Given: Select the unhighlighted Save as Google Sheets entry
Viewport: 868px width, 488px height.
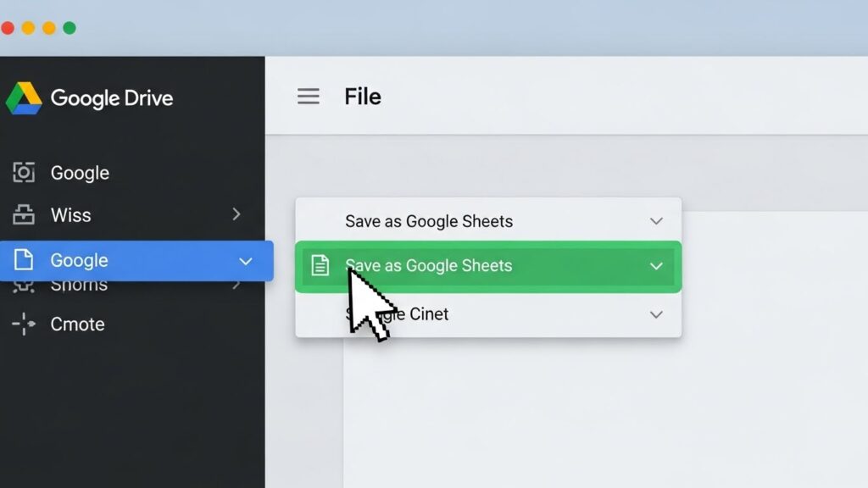Looking at the screenshot, I should click(x=429, y=221).
